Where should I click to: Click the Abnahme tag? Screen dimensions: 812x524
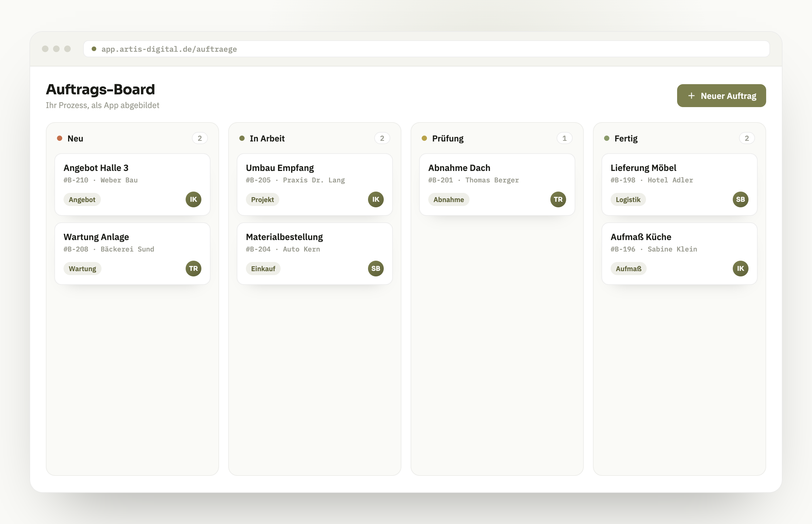click(x=448, y=200)
